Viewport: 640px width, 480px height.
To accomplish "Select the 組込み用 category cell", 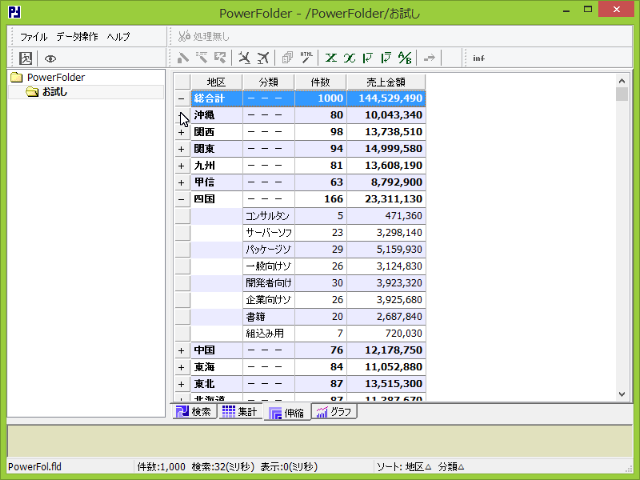I will (268, 333).
